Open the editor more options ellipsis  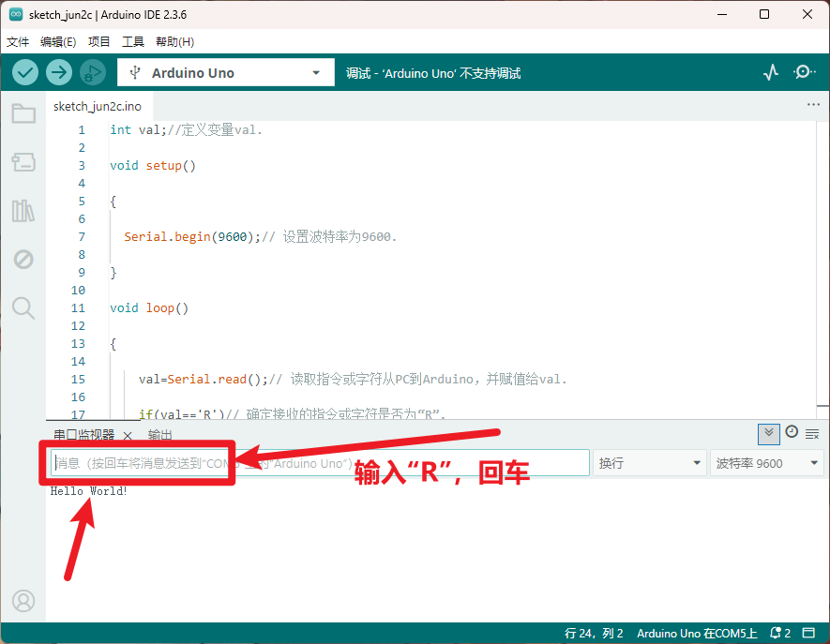(x=813, y=105)
